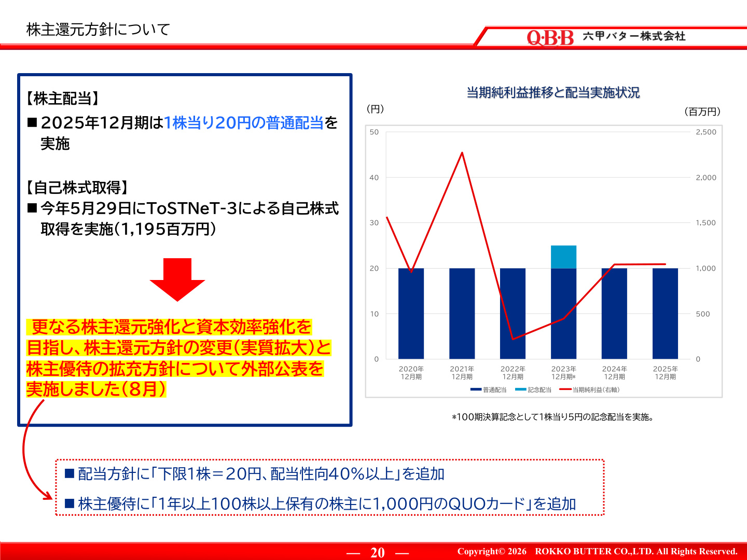The width and height of the screenshot is (747, 560).
Task: Click the (百万円) right axis unit label
Action: pyautogui.click(x=702, y=111)
